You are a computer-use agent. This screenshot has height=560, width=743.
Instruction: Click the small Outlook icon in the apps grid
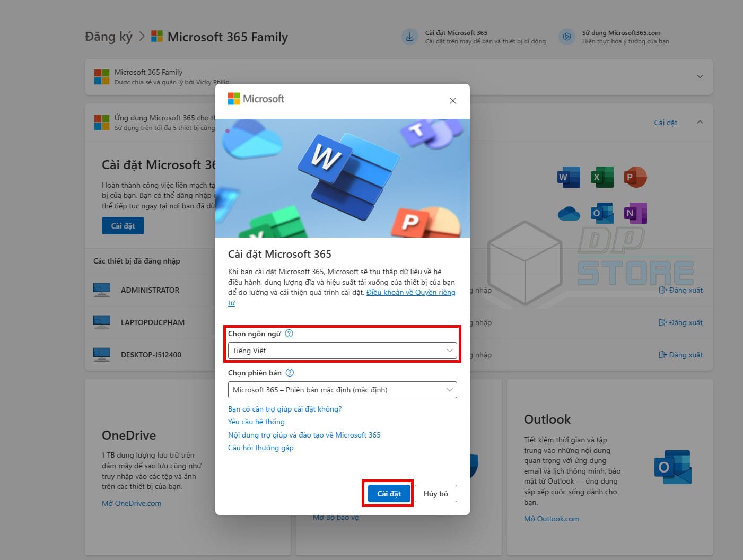pos(602,213)
